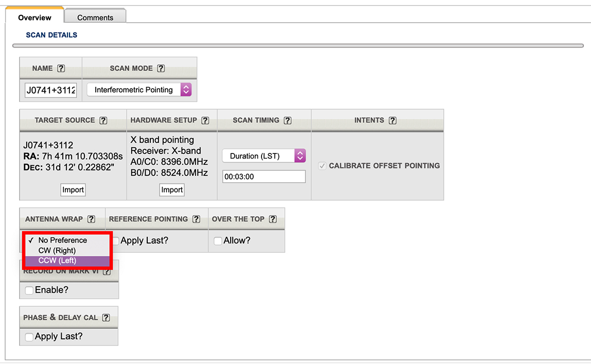Show help for REFERENCE POINTING
591x364 pixels.
tap(196, 219)
